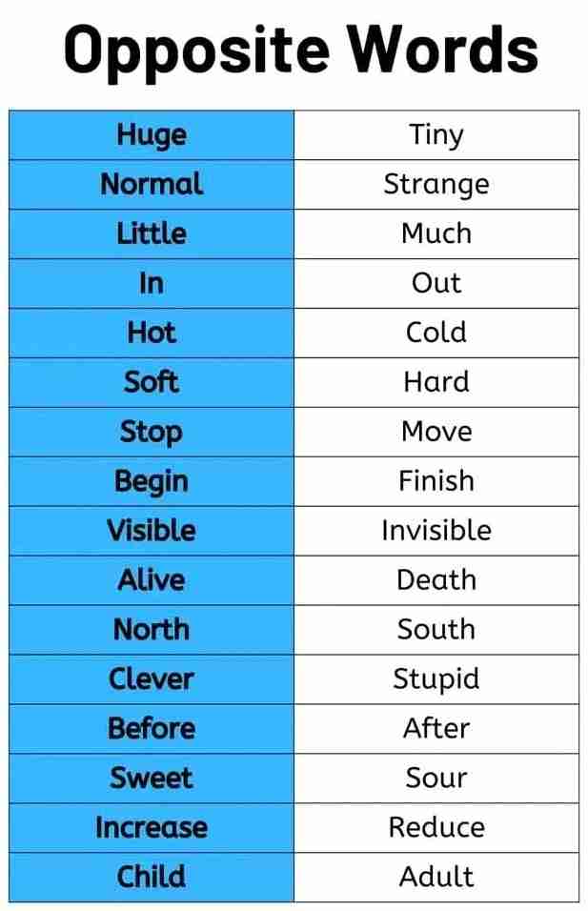Screen dimensions: 588x911
Task: Click the 'Hot' cell in blue column
Action: (x=152, y=333)
